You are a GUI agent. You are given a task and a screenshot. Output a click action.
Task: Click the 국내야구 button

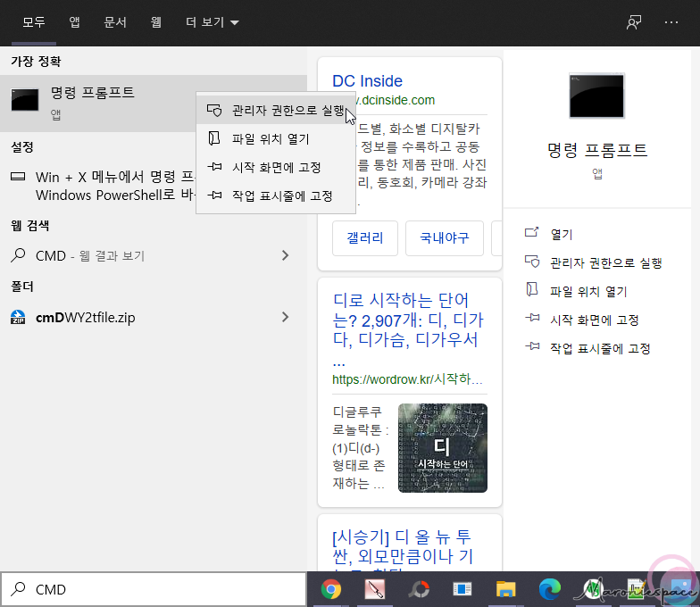tap(445, 237)
